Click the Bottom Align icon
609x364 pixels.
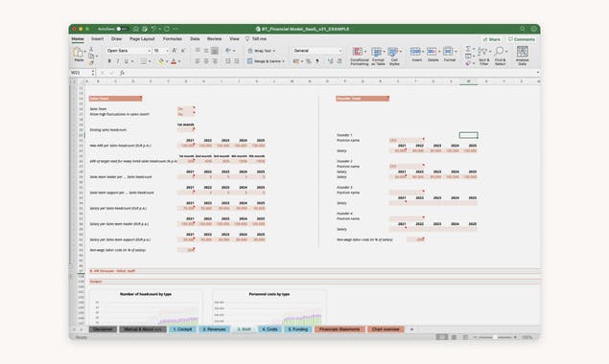(x=215, y=51)
